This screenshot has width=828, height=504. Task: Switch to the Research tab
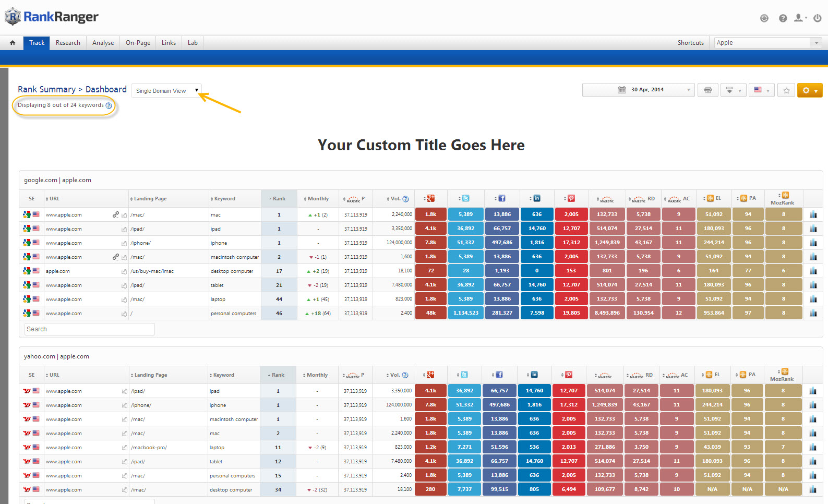coord(68,43)
